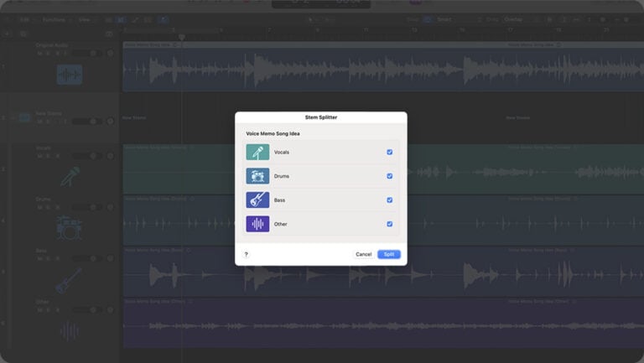Click the add track plus button
This screenshot has height=363, width=644.
point(7,34)
